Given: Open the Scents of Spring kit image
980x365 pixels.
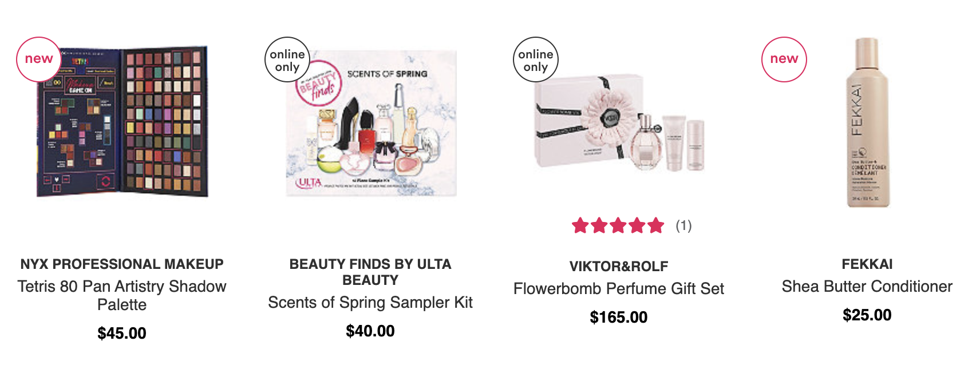Looking at the screenshot, I should click(x=371, y=122).
